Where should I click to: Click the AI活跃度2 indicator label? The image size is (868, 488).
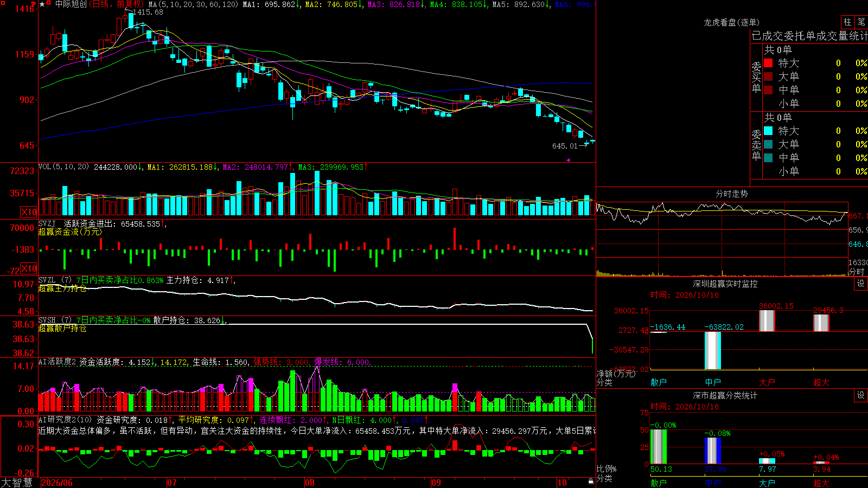[x=57, y=362]
